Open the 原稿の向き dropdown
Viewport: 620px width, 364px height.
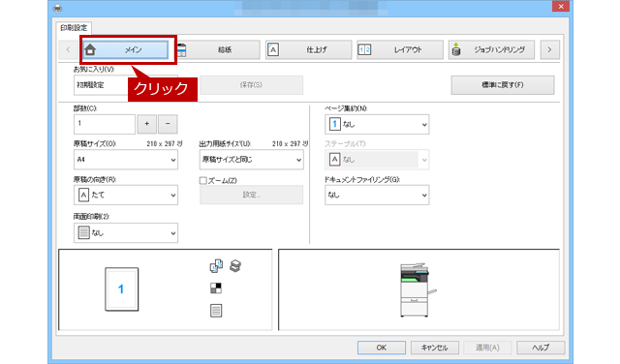click(126, 196)
